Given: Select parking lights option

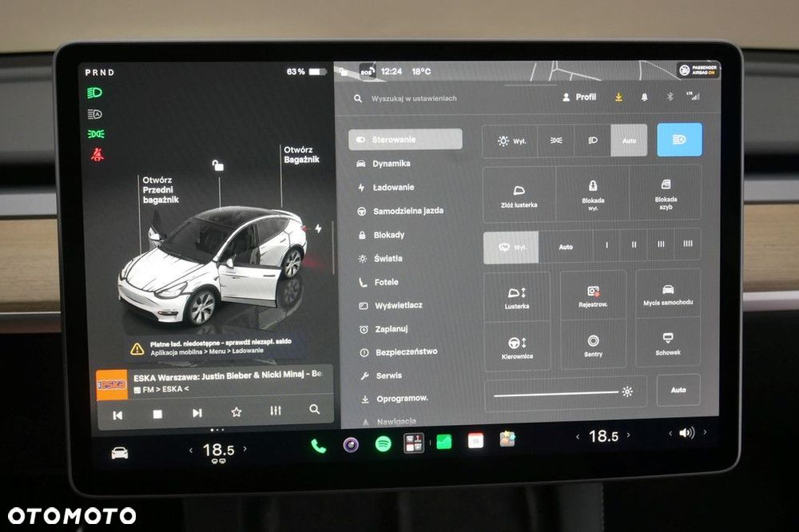Looking at the screenshot, I should click(556, 141).
